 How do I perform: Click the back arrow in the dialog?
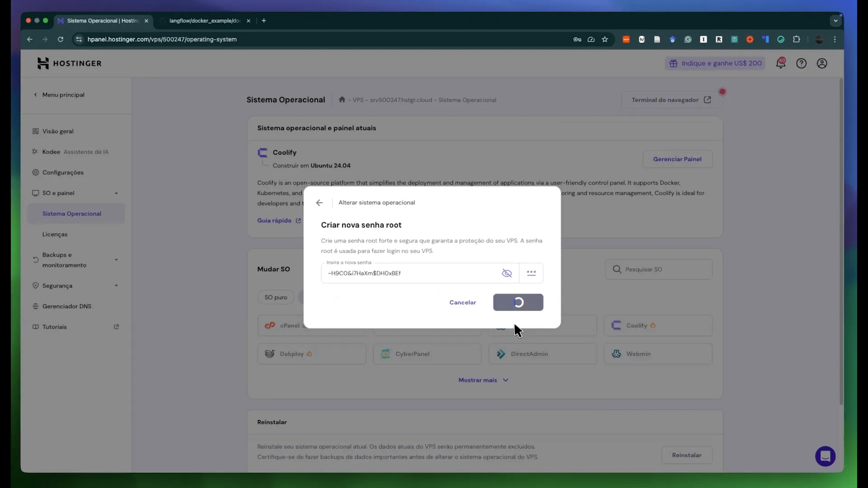(x=320, y=203)
